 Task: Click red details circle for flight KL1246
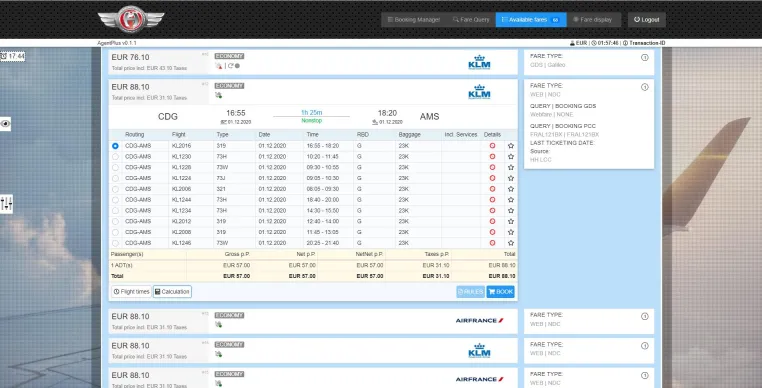click(492, 243)
